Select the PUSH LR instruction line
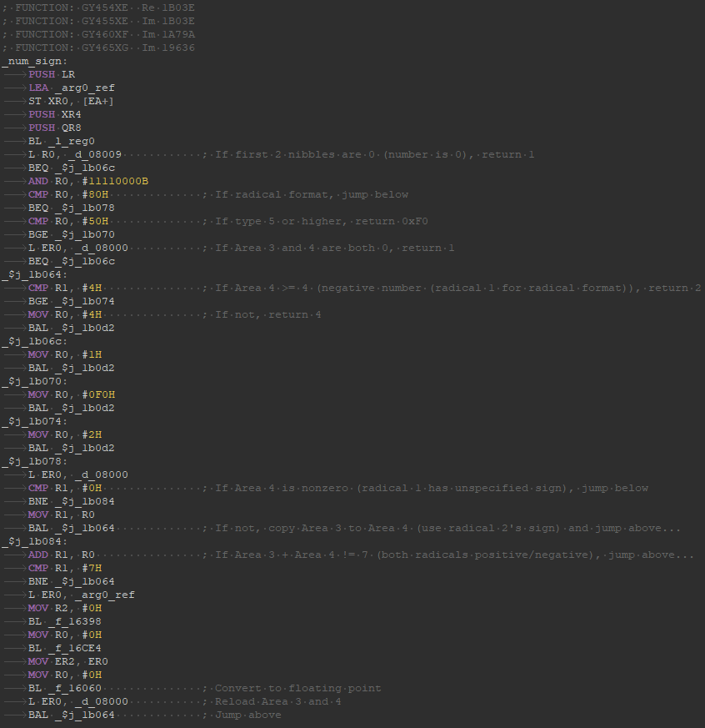The width and height of the screenshot is (705, 728). click(52, 74)
